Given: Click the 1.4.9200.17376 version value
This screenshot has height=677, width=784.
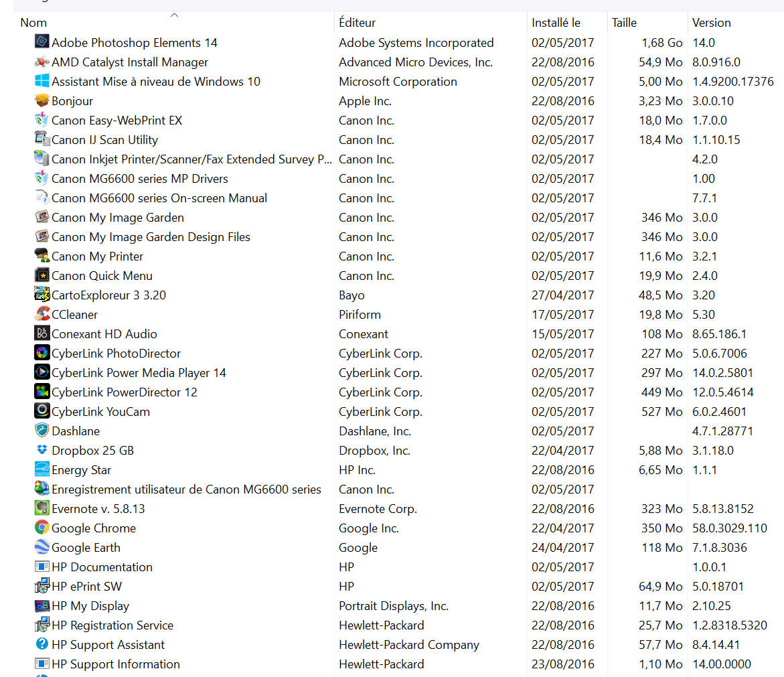Looking at the screenshot, I should click(x=733, y=82).
